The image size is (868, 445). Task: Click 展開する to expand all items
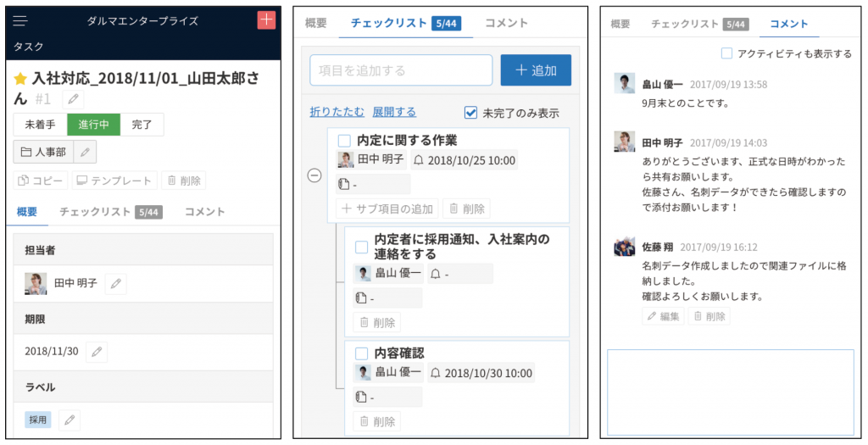pos(394,112)
